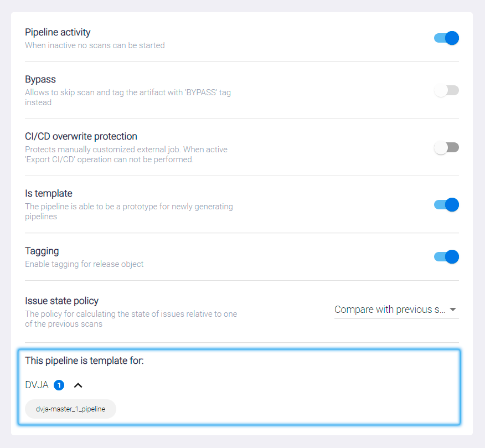Click the 'Bypass' setting title
This screenshot has height=448, width=485.
[40, 79]
